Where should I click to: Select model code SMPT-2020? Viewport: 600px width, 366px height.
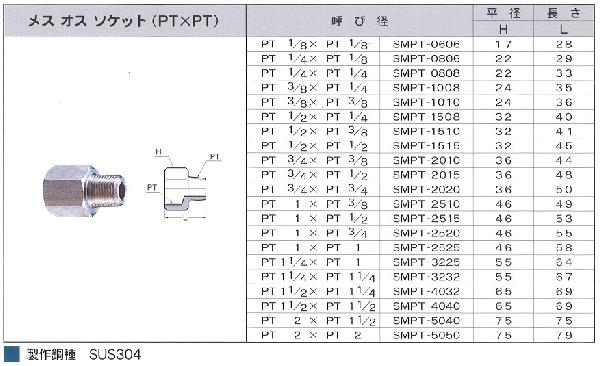(426, 190)
